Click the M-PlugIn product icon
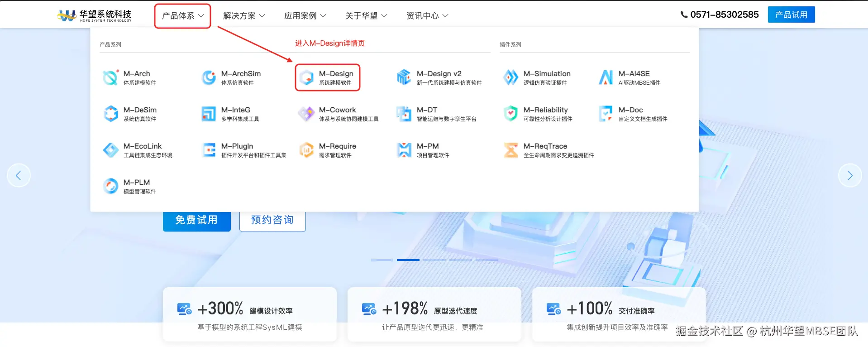Screen dimensions: 868x347 [x=209, y=150]
